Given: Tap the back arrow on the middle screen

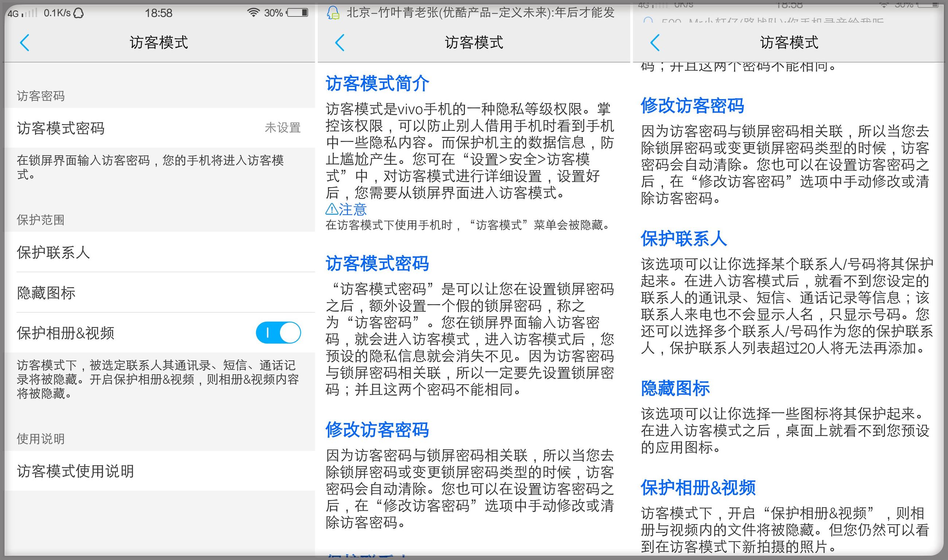Looking at the screenshot, I should (340, 43).
